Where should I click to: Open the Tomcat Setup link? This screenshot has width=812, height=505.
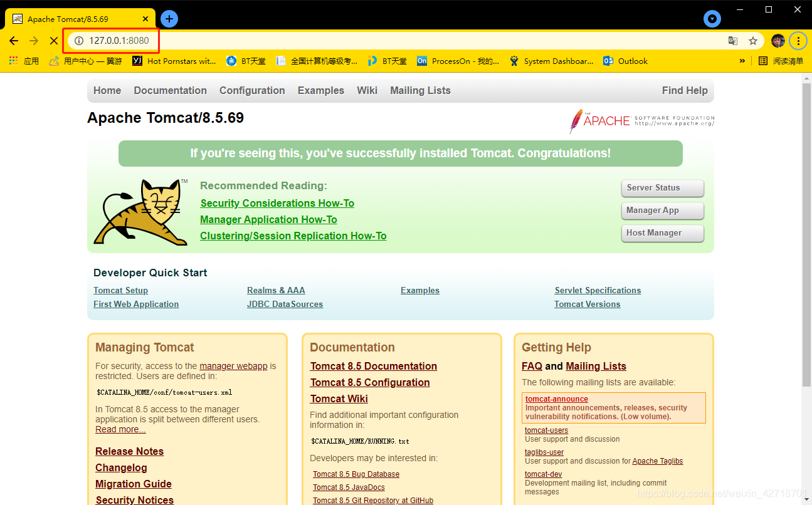pos(120,290)
